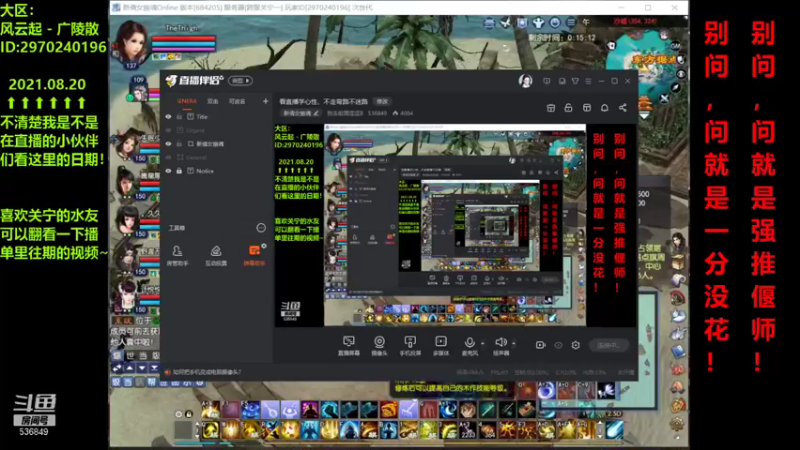Click the edit button beside the stream title

point(382,102)
